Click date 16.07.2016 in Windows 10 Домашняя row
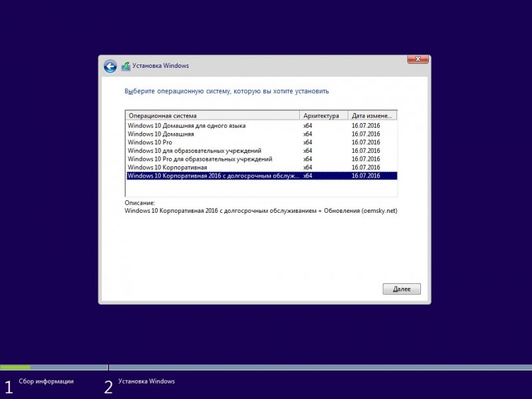This screenshot has height=399, width=532. (366, 134)
